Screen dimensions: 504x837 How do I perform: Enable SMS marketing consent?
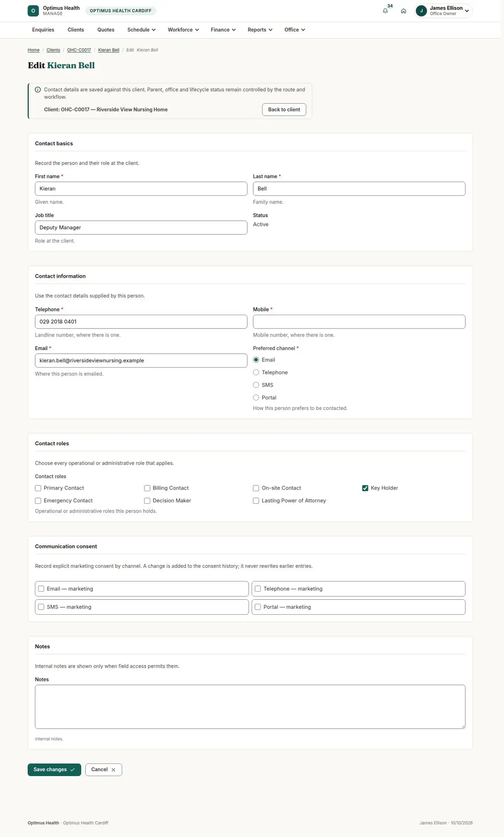pos(41,607)
